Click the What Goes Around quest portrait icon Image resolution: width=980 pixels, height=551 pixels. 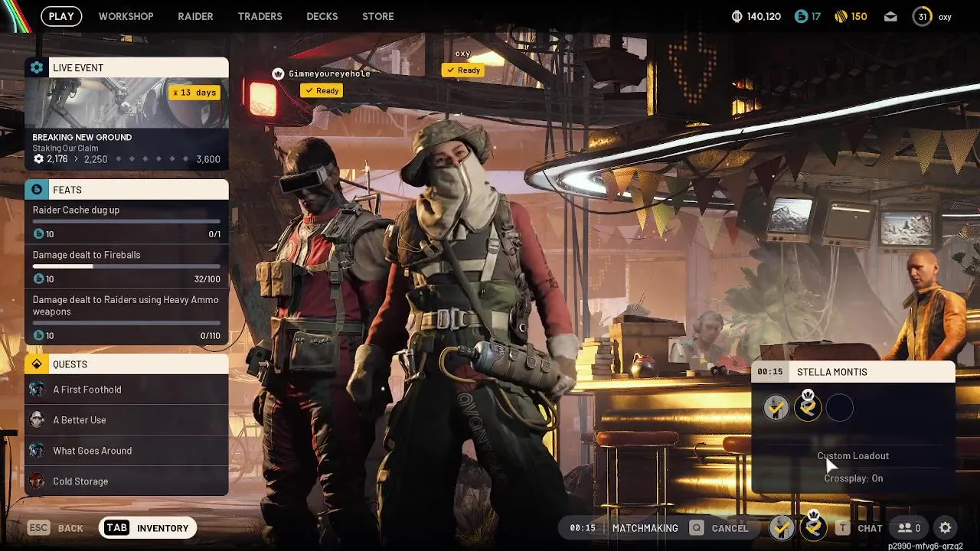pyautogui.click(x=37, y=451)
